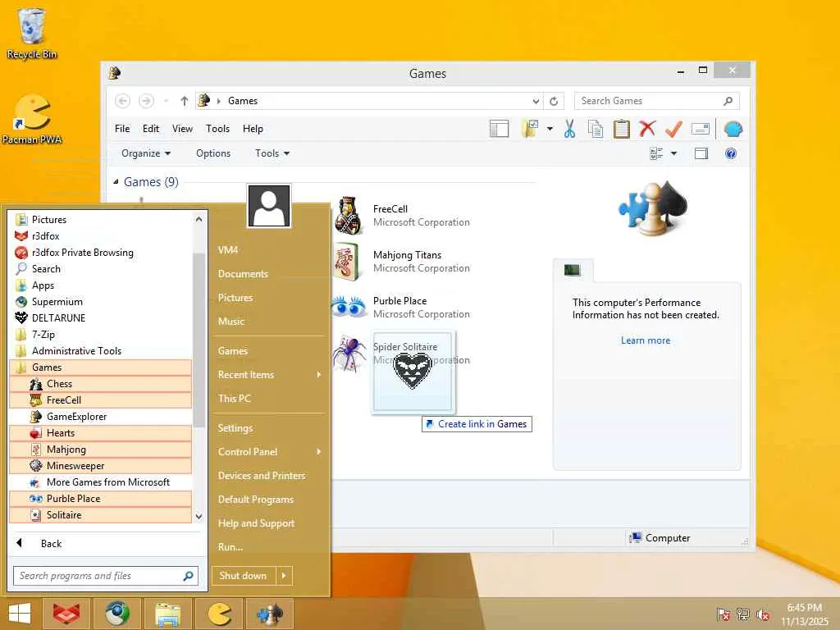Click r3dfox taskbar icon
Image resolution: width=840 pixels, height=630 pixels.
[x=66, y=614]
